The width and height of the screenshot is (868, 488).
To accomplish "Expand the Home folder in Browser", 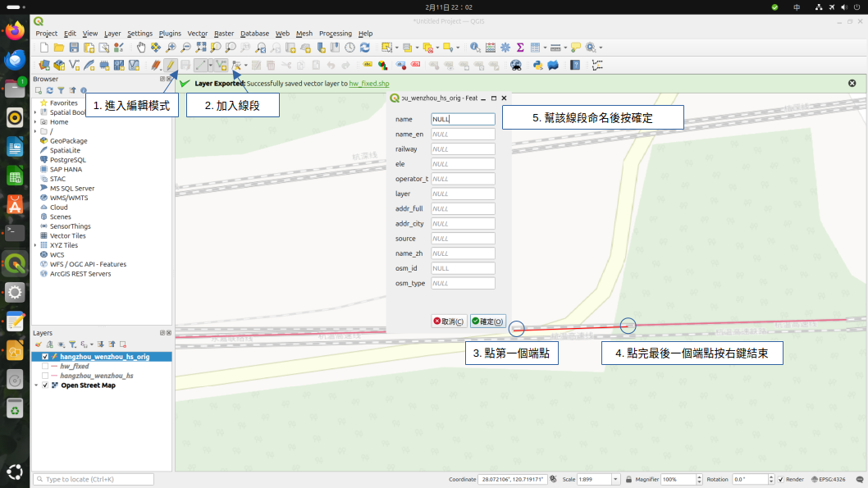I will click(x=36, y=122).
